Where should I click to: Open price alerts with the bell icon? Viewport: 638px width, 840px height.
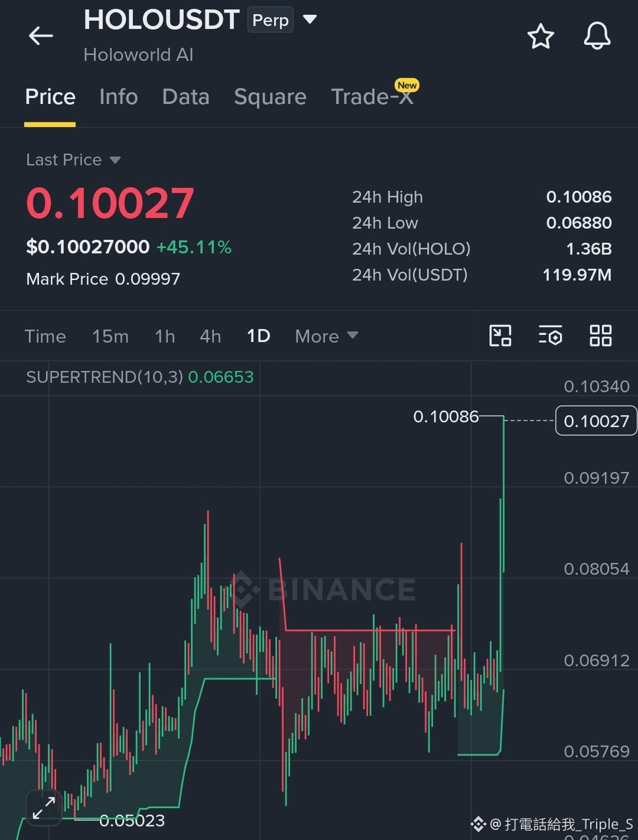tap(597, 36)
